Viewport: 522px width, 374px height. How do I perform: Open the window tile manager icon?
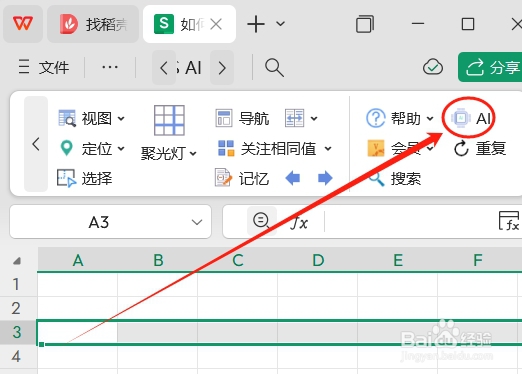[365, 24]
